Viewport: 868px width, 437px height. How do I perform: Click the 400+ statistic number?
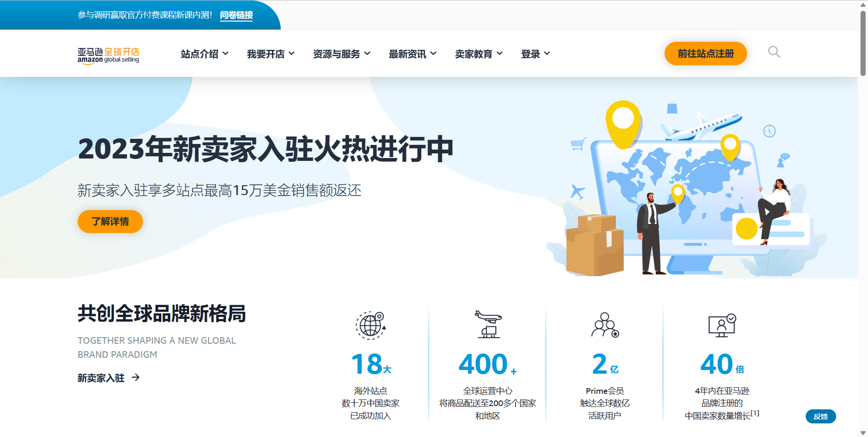click(x=488, y=364)
